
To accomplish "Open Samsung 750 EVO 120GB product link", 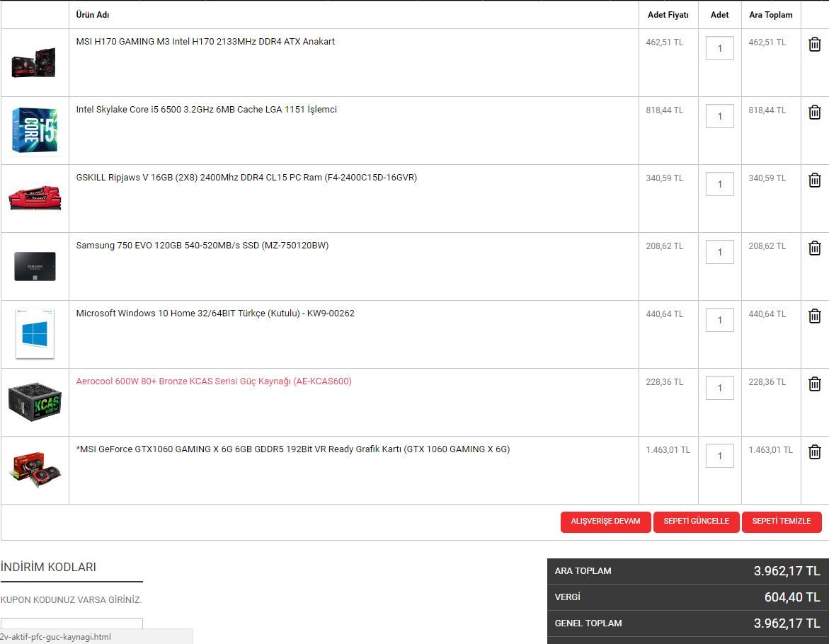I will (202, 245).
